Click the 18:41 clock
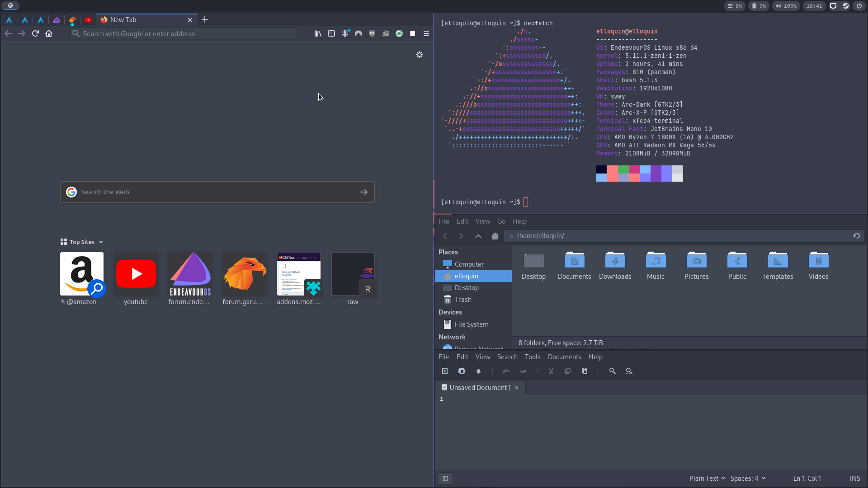Viewport: 868px width, 488px height. [814, 6]
